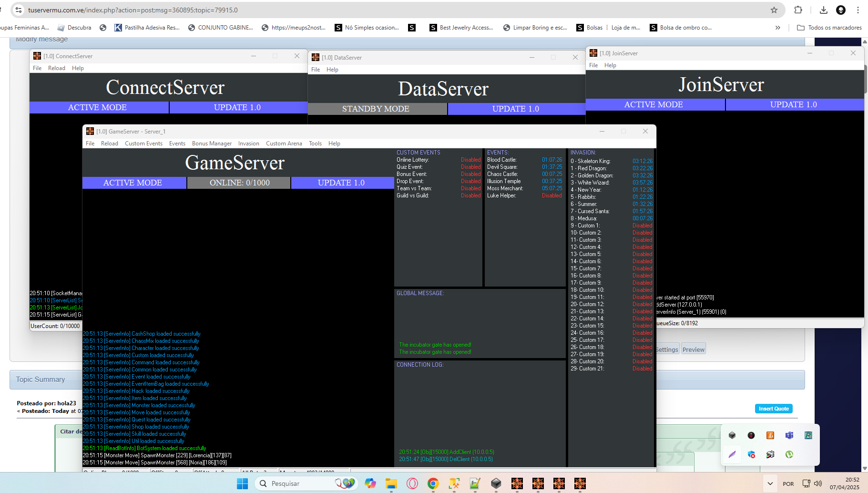Viewport: 868px width, 493px height.
Task: Open File Explorer from the taskbar
Action: pyautogui.click(x=391, y=483)
